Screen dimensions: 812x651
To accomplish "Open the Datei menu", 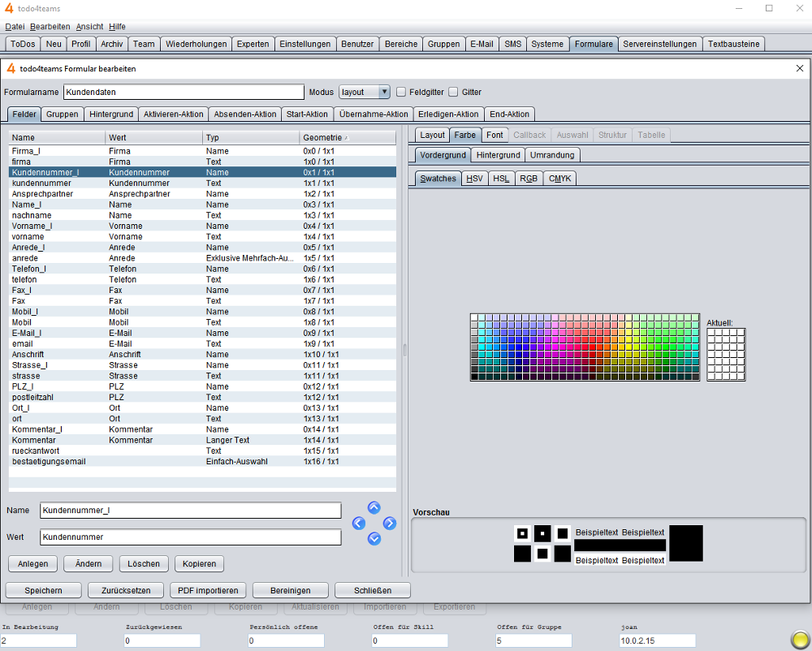I will click(15, 27).
